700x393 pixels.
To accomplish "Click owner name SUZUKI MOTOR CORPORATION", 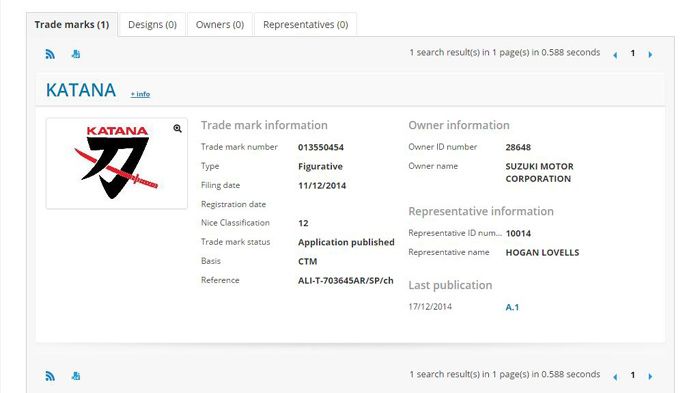I will pyautogui.click(x=539, y=172).
